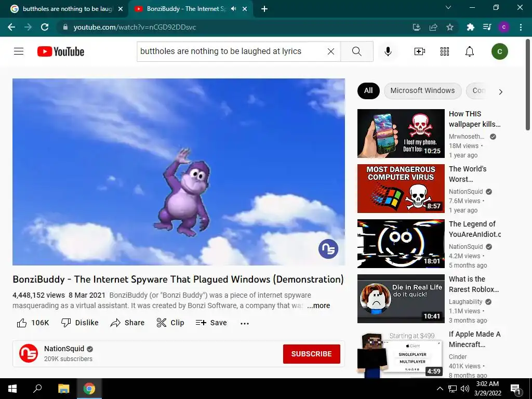Subscribe to NationSquid

[x=312, y=354]
